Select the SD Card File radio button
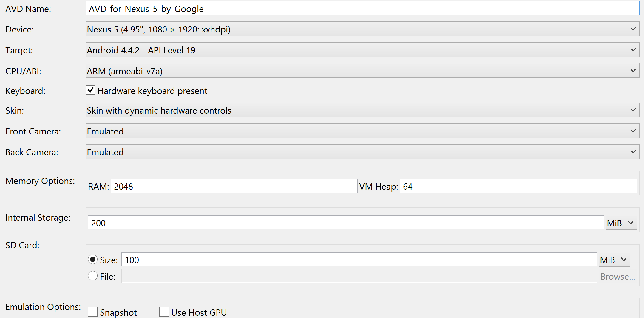This screenshot has width=644, height=318. coord(93,276)
